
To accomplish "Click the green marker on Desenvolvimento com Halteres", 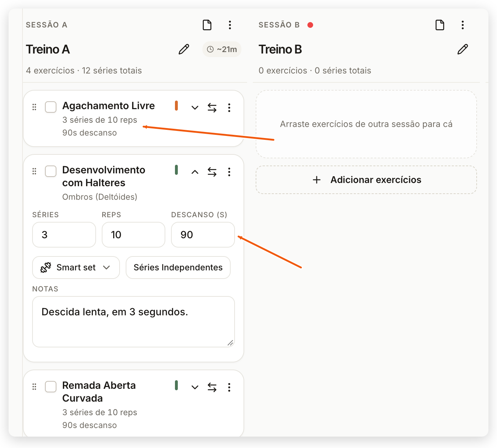I will [176, 170].
